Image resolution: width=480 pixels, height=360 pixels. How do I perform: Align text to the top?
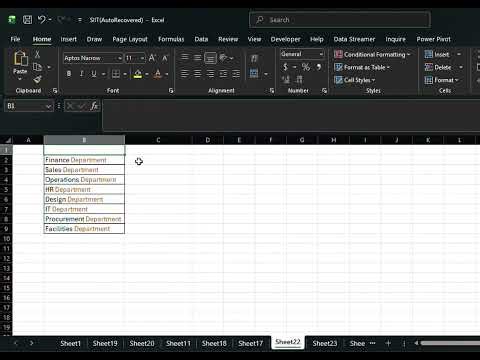pos(184,58)
